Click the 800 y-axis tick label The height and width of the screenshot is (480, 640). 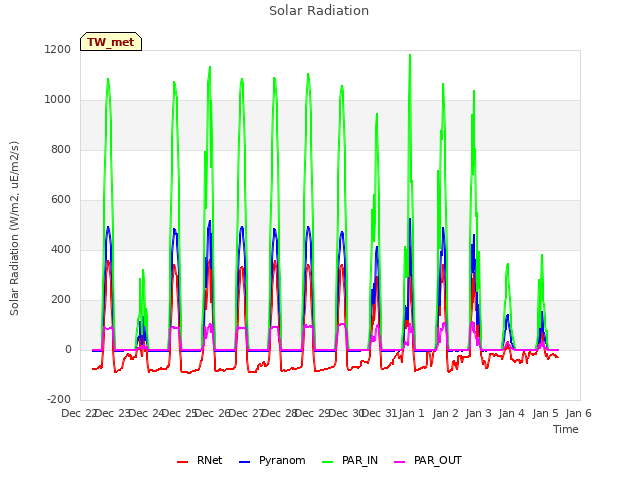tap(61, 149)
